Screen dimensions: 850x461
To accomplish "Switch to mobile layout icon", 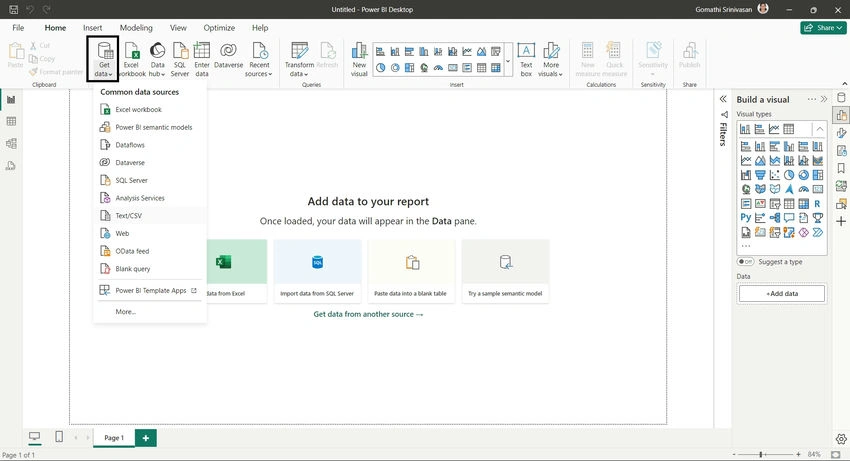I will coord(59,437).
